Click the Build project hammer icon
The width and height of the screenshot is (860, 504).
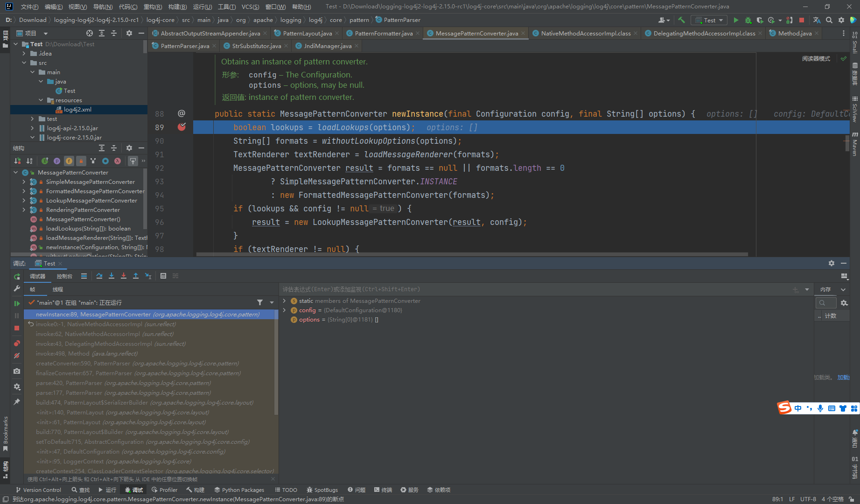click(x=681, y=20)
